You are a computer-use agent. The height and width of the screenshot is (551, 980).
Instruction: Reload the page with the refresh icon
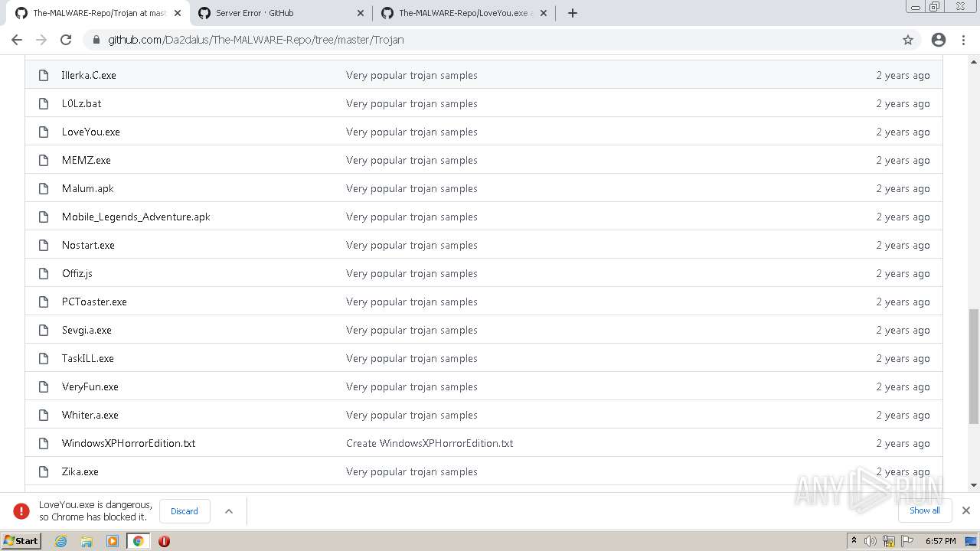coord(66,40)
